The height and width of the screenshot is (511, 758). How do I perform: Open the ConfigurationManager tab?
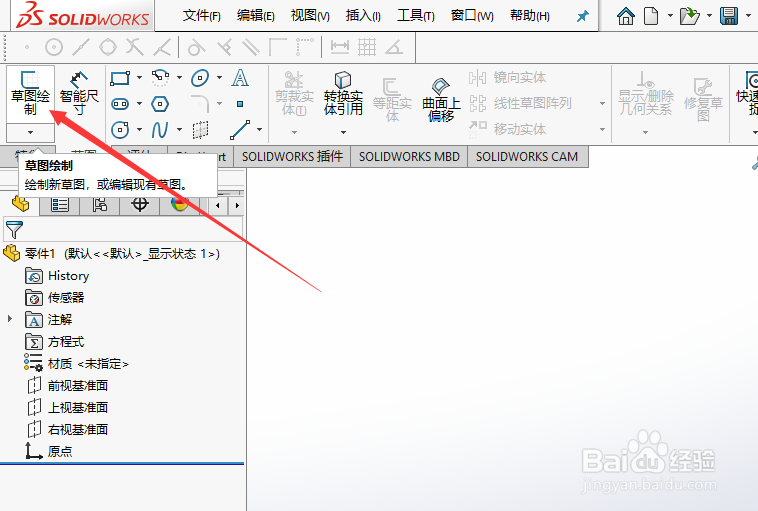(x=100, y=205)
